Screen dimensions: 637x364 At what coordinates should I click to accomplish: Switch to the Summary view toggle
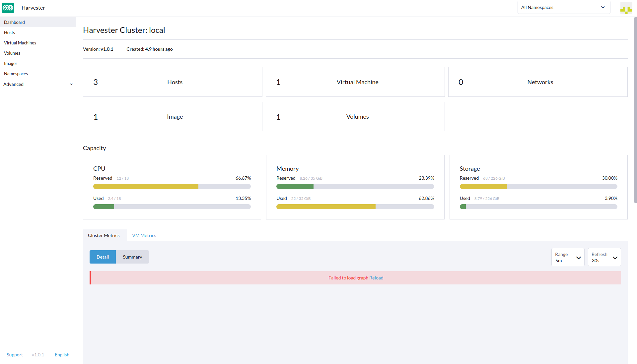pos(132,257)
